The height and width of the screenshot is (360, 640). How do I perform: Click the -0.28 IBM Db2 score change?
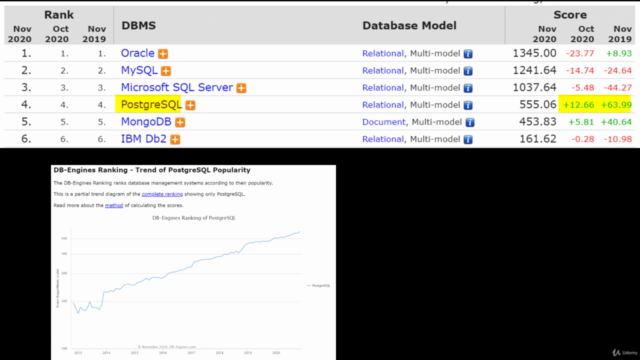click(582, 139)
